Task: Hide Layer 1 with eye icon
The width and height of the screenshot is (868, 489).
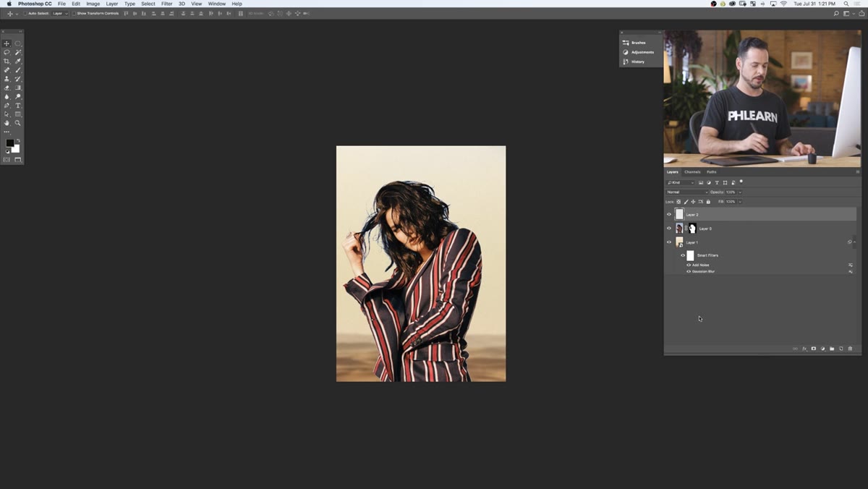Action: (x=668, y=242)
